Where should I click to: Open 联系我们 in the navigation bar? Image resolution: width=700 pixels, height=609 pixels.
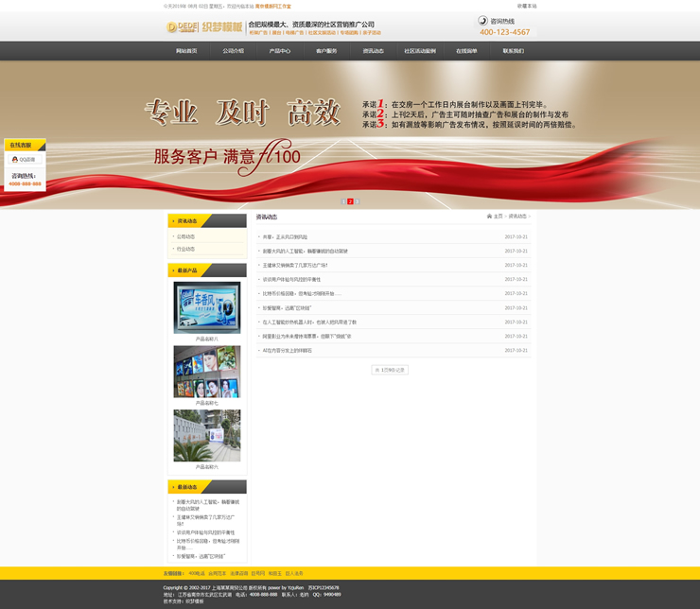click(513, 51)
